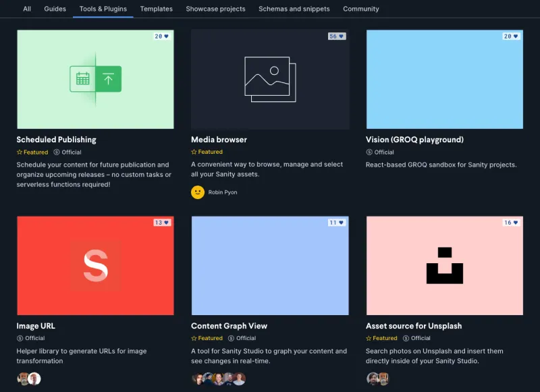
Task: Open the Content Graph View thumbnail
Action: click(x=270, y=265)
